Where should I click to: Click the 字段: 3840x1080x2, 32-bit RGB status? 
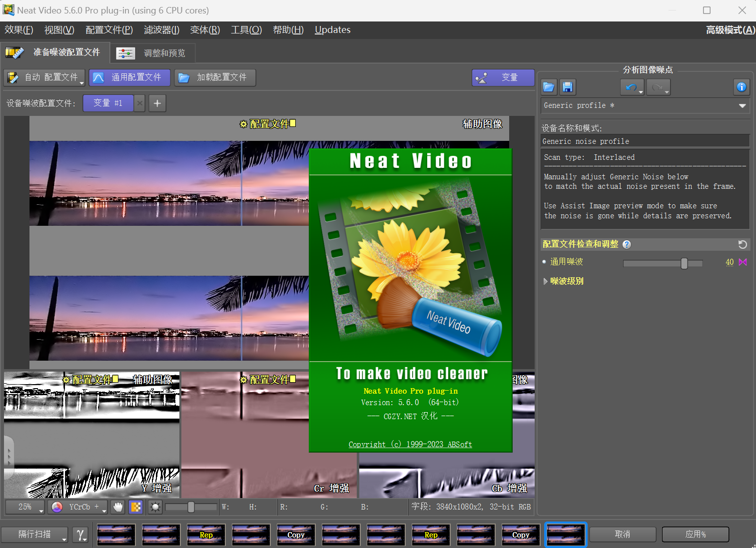[x=471, y=507]
